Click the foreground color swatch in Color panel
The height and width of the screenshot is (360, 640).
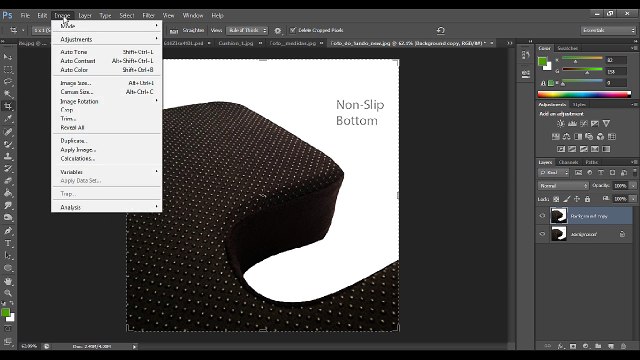coord(542,62)
